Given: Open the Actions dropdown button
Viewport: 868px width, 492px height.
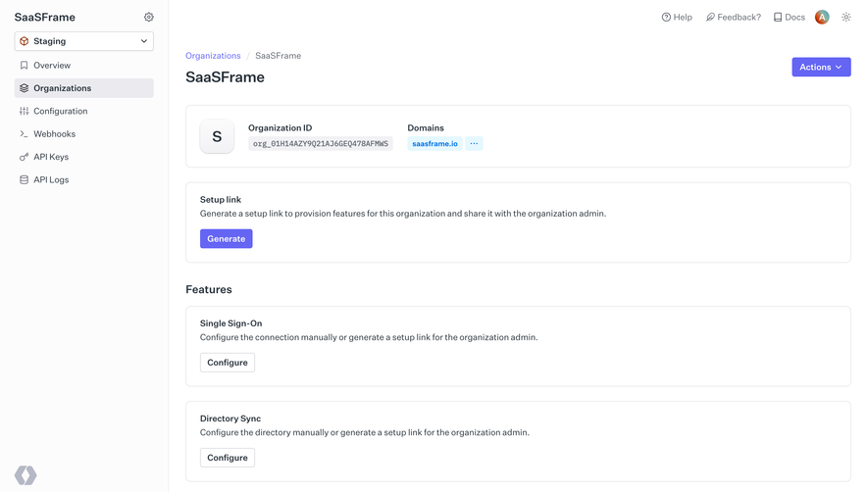Looking at the screenshot, I should 821,67.
